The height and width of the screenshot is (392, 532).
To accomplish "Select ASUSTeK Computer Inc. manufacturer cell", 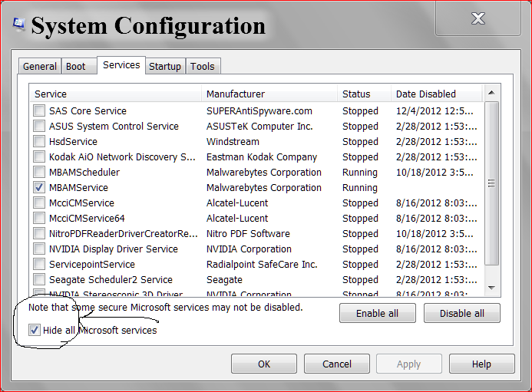I will pyautogui.click(x=259, y=126).
